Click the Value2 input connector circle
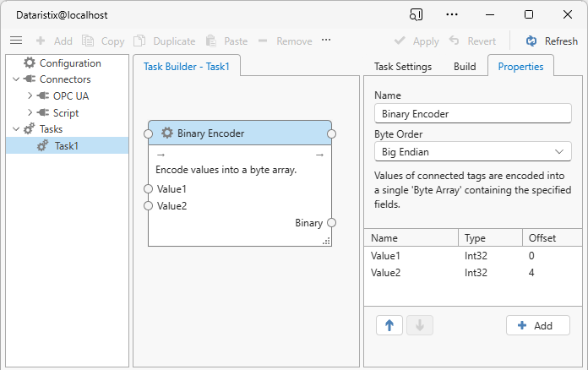 tap(149, 205)
